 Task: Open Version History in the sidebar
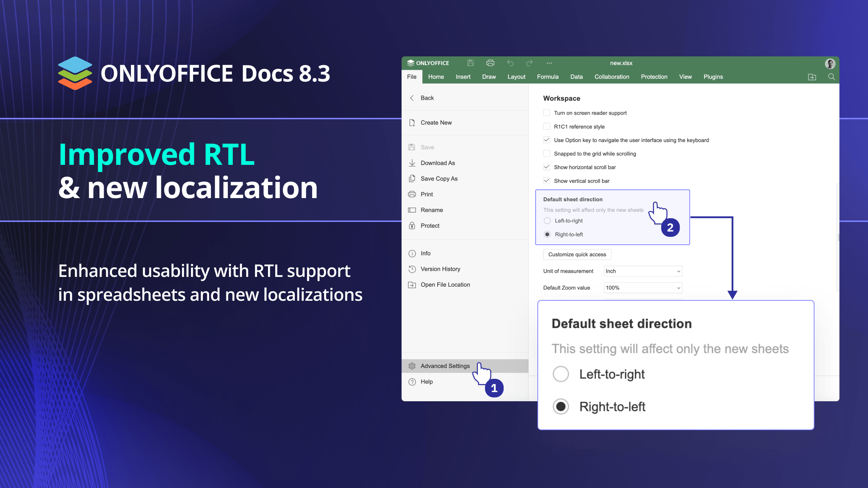pyautogui.click(x=440, y=269)
